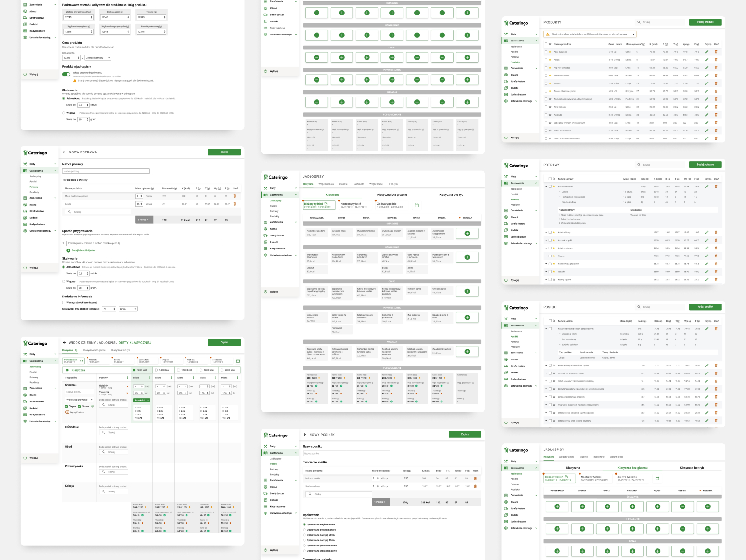Click the green plus icon under preparation step 1
Screen dimensions: 746x560
coord(69,250)
